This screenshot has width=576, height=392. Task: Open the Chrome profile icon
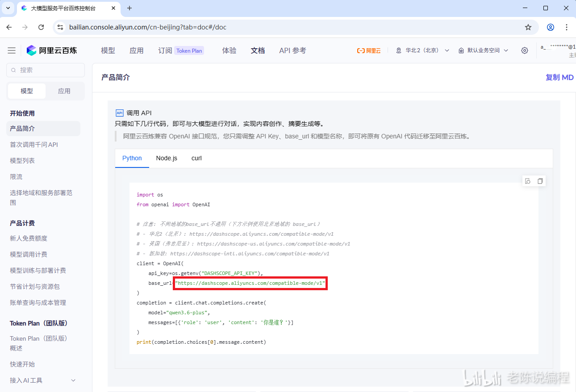pos(551,27)
